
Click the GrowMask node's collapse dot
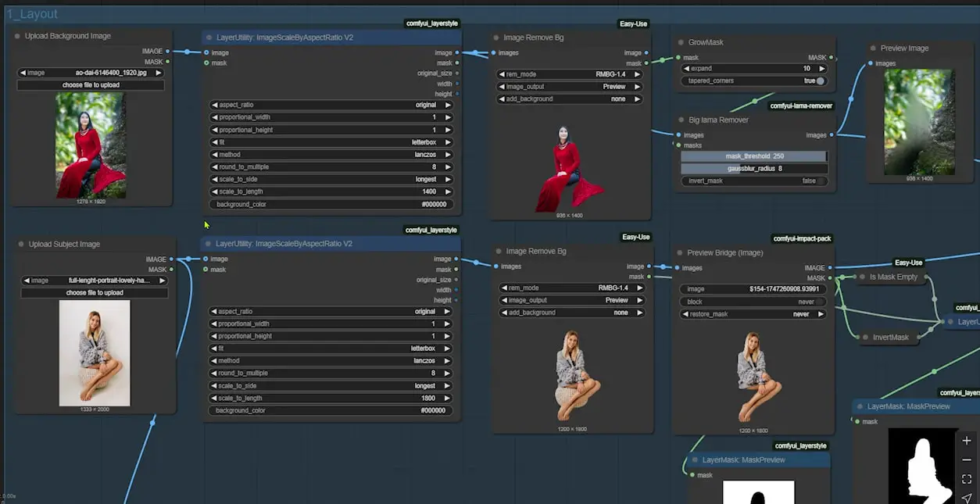tap(681, 42)
